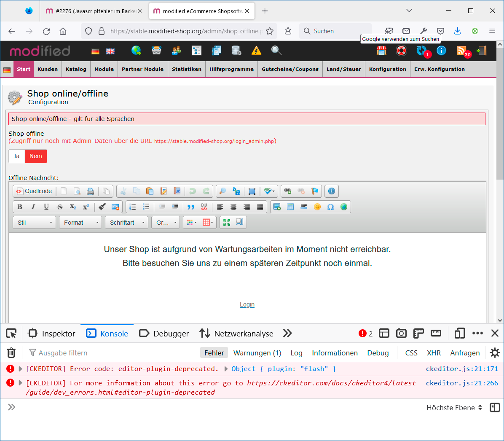Open the Konfiguration menu
The width and height of the screenshot is (504, 441).
tap(387, 69)
